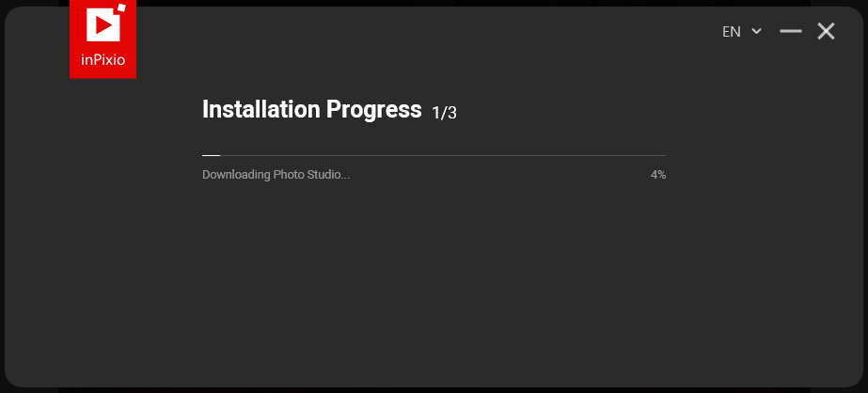This screenshot has height=393, width=868.
Task: Select the EN language label text
Action: coord(732,32)
